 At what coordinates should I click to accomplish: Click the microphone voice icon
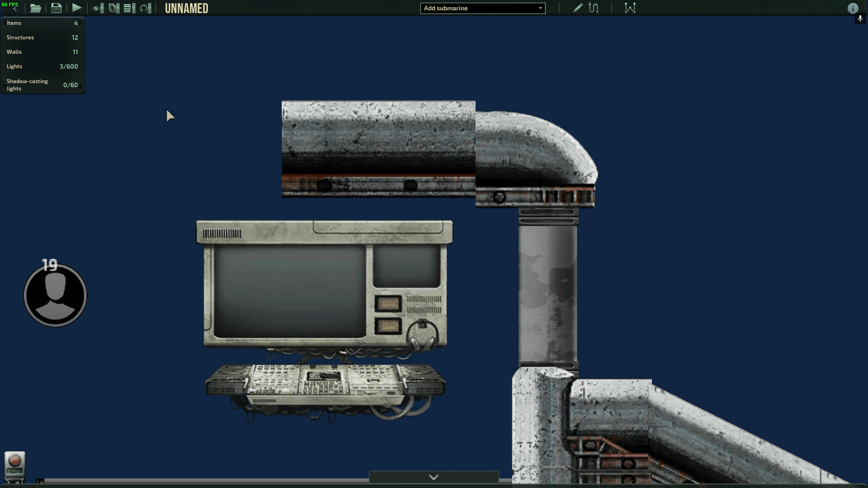[x=860, y=19]
